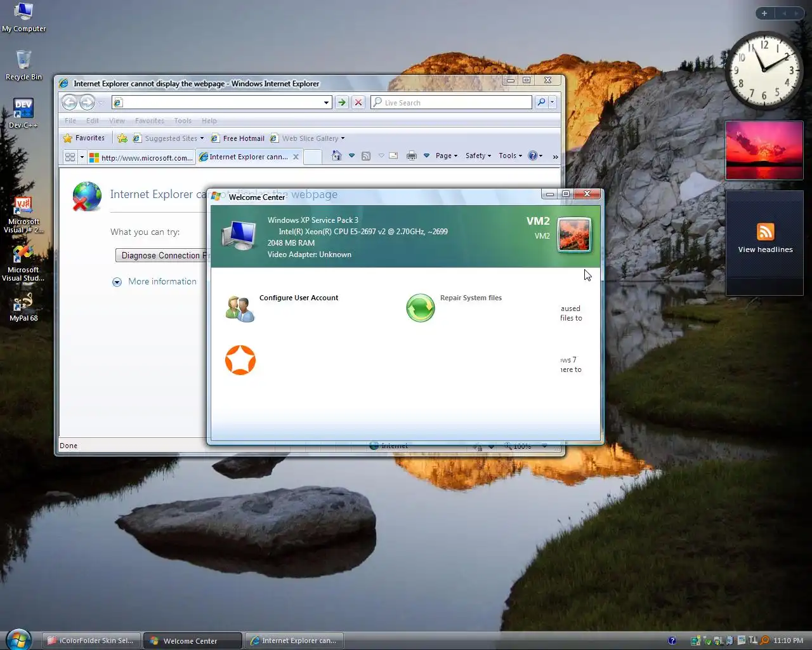The image size is (812, 650).
Task: Click the green Repair System files icon
Action: click(x=421, y=308)
